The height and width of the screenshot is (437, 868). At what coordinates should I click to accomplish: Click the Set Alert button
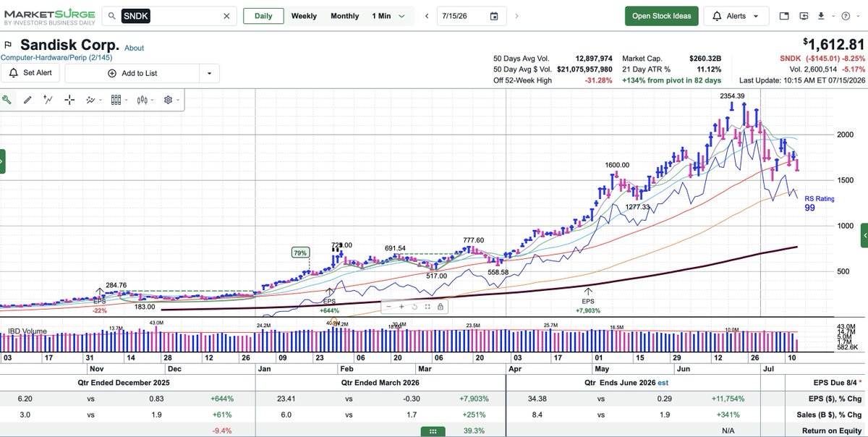(x=30, y=73)
